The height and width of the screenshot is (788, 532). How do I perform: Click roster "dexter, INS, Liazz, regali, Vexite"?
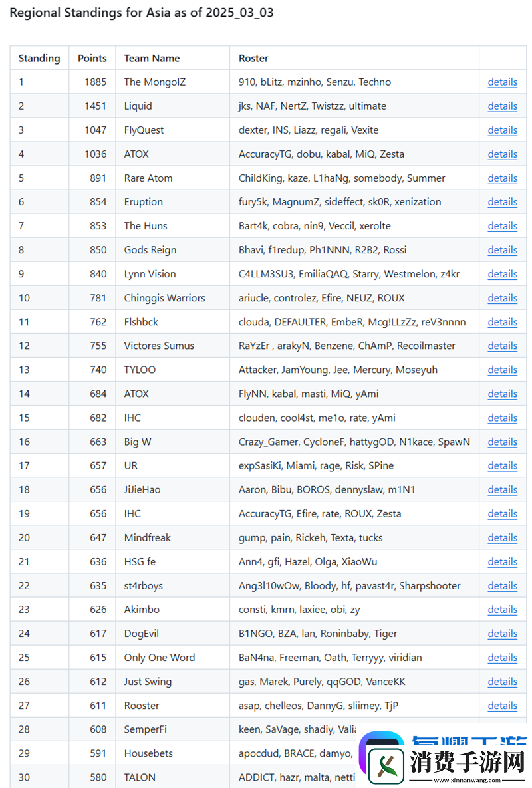click(309, 130)
